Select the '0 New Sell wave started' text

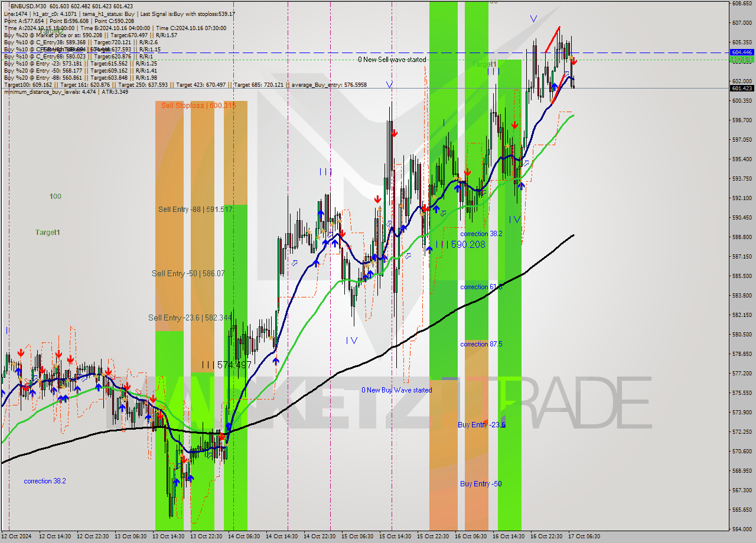[392, 60]
